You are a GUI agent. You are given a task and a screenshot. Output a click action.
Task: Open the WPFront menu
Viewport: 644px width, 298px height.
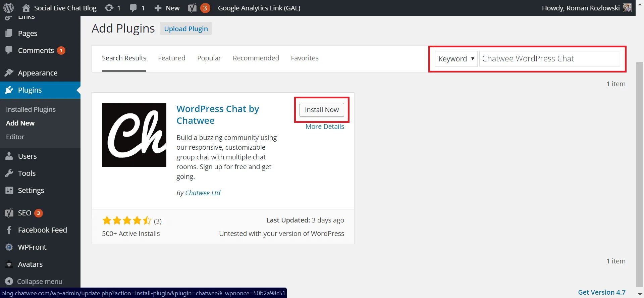(32, 247)
